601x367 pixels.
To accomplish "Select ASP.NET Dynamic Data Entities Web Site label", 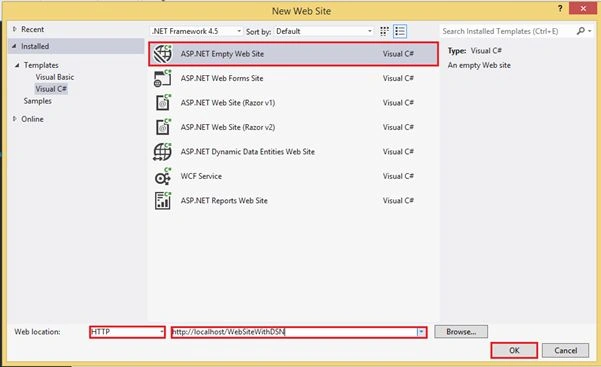I will [x=248, y=152].
